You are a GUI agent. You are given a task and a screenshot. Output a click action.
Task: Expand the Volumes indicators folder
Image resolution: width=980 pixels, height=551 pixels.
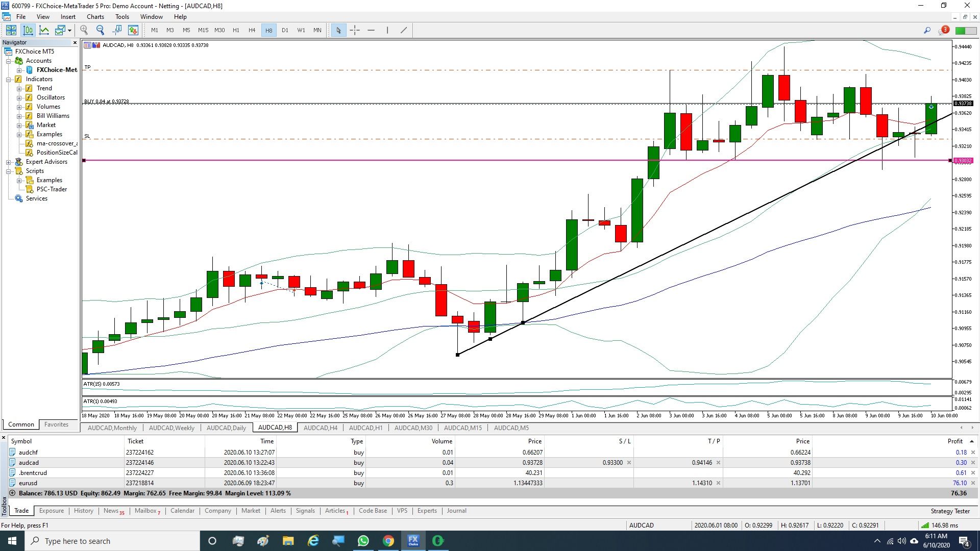pyautogui.click(x=19, y=107)
